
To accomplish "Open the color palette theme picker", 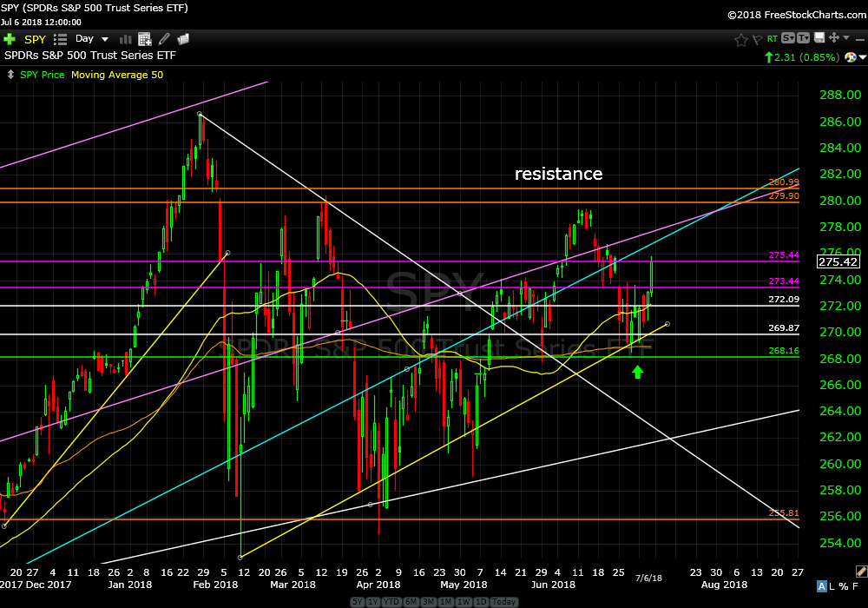I will tap(852, 57).
